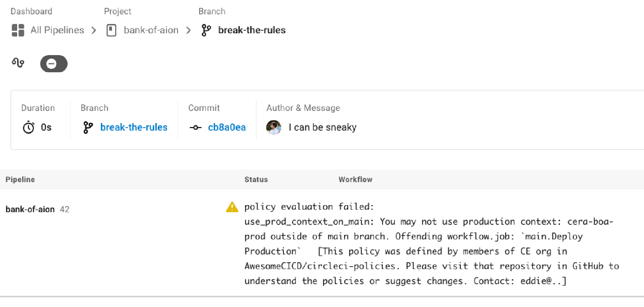Click the bookmark icon beside bank-of-aion
This screenshot has width=644, height=307.
tap(111, 30)
